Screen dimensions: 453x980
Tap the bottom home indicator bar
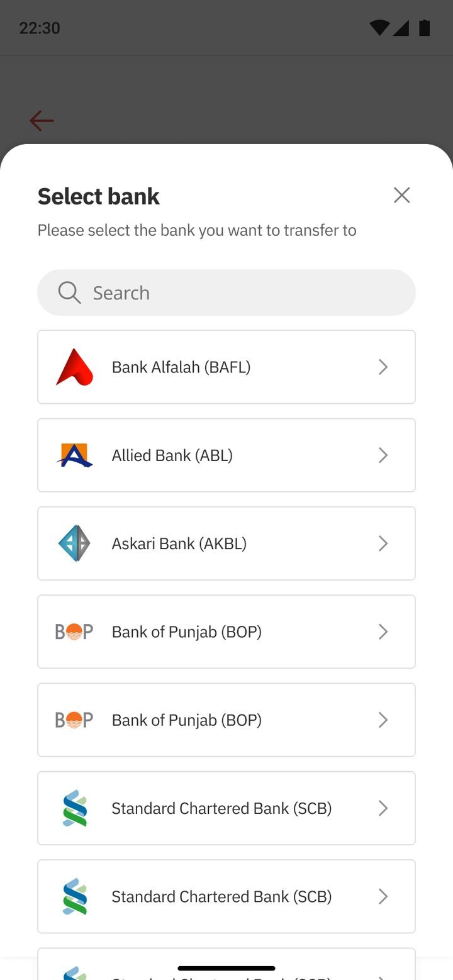point(226,968)
